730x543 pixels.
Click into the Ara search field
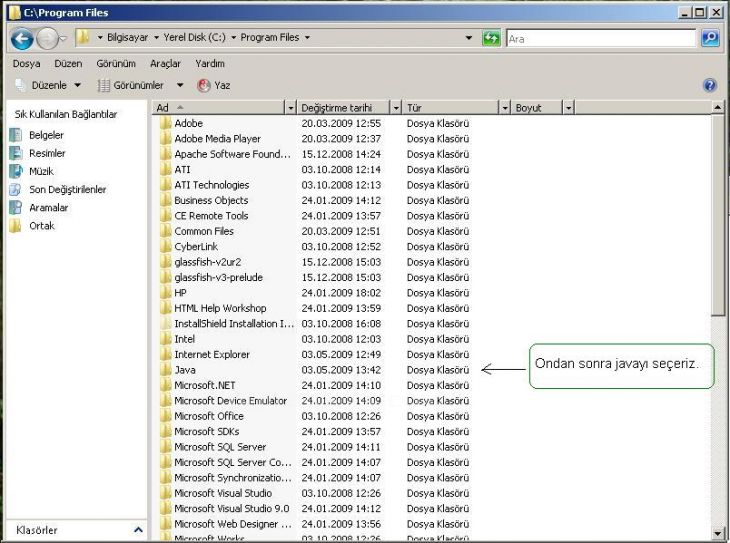[601, 39]
